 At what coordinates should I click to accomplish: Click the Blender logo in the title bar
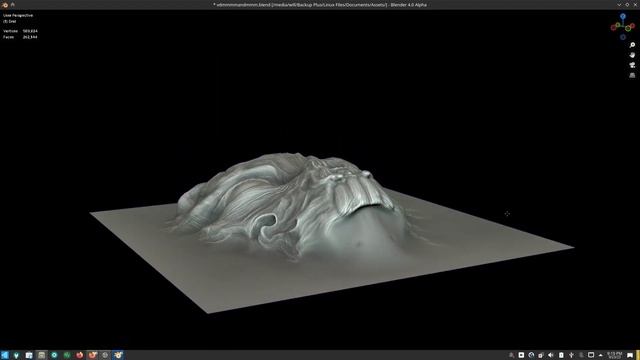coord(5,4)
